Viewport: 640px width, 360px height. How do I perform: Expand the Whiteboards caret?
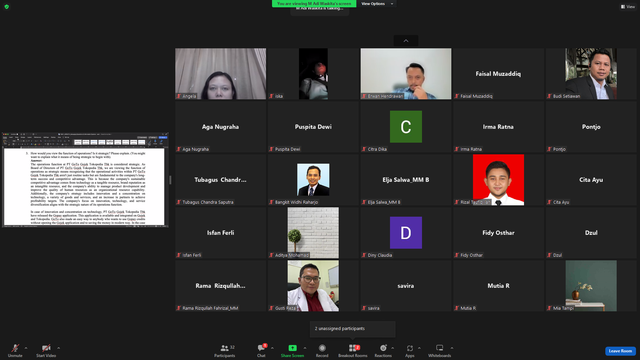tap(452, 348)
